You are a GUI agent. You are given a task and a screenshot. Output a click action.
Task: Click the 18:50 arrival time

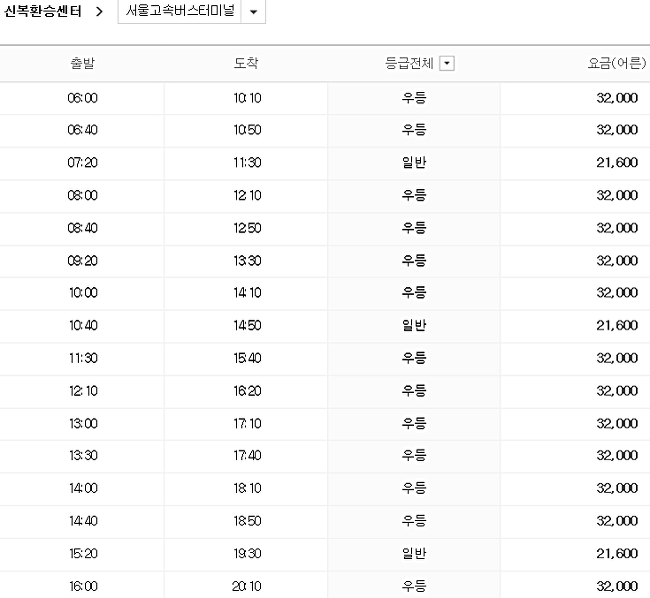[x=247, y=521]
